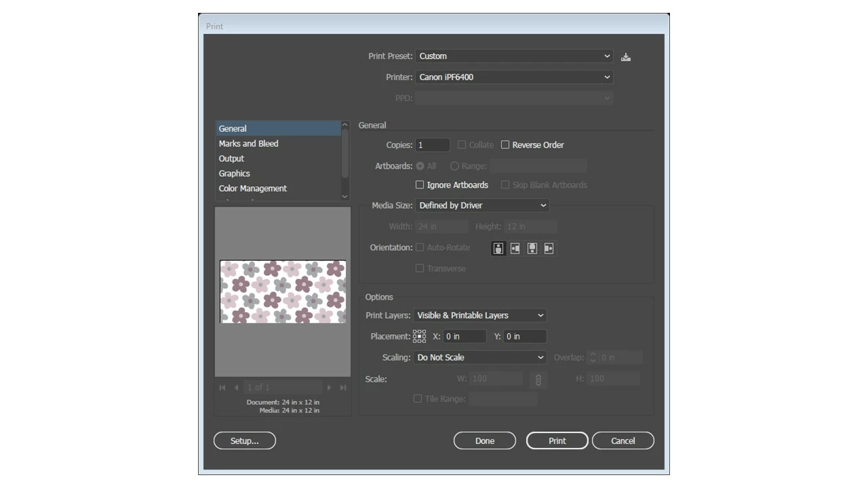Click the Done button
Image resolution: width=868 pixels, height=488 pixels.
click(485, 441)
